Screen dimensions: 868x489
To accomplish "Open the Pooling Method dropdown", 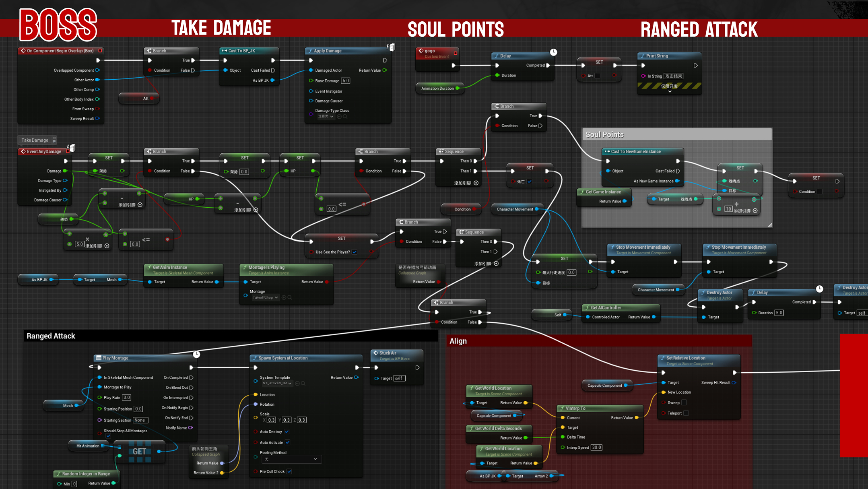I will tap(291, 459).
